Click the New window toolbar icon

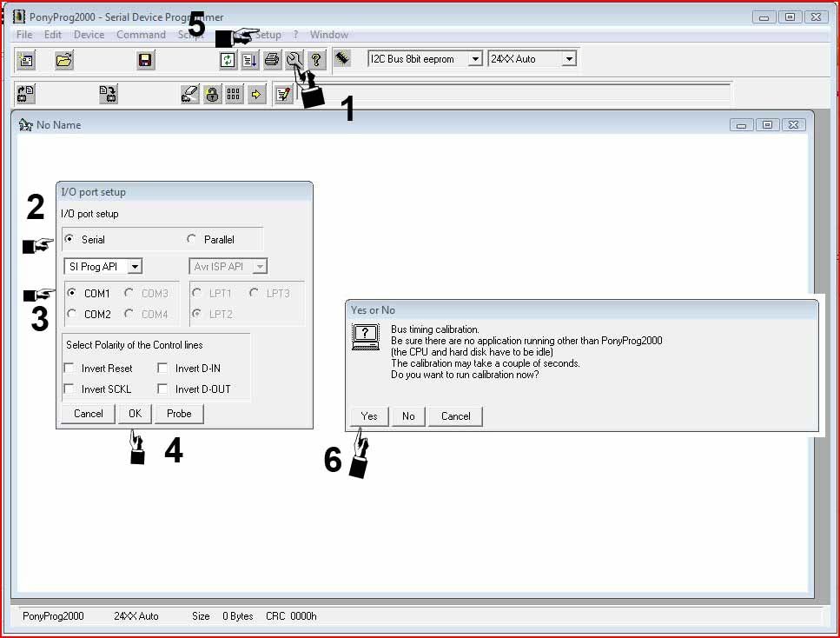click(26, 59)
